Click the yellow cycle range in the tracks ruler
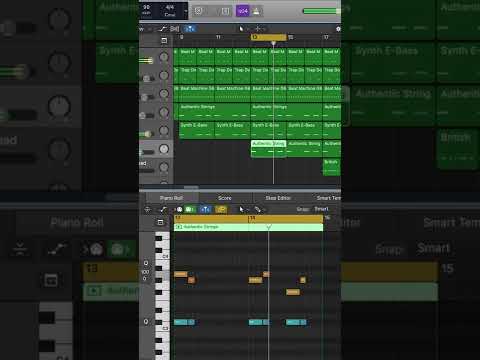The image size is (480, 360). (269, 37)
